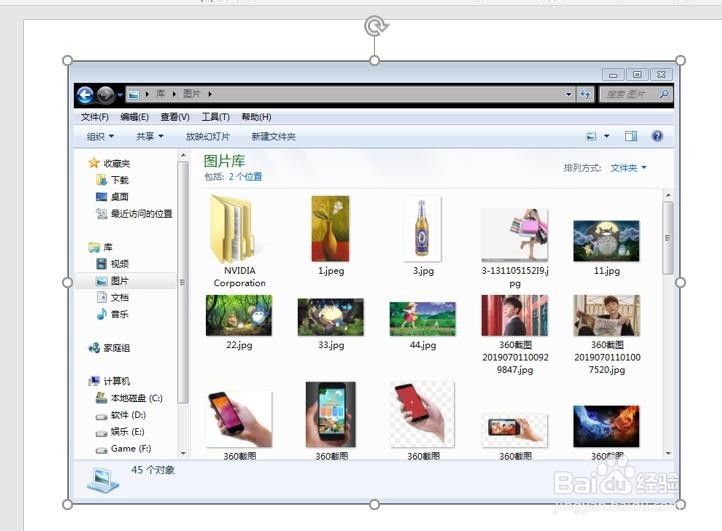Image resolution: width=722 pixels, height=531 pixels.
Task: Select 软件 (D:) drive
Action: [x=121, y=415]
